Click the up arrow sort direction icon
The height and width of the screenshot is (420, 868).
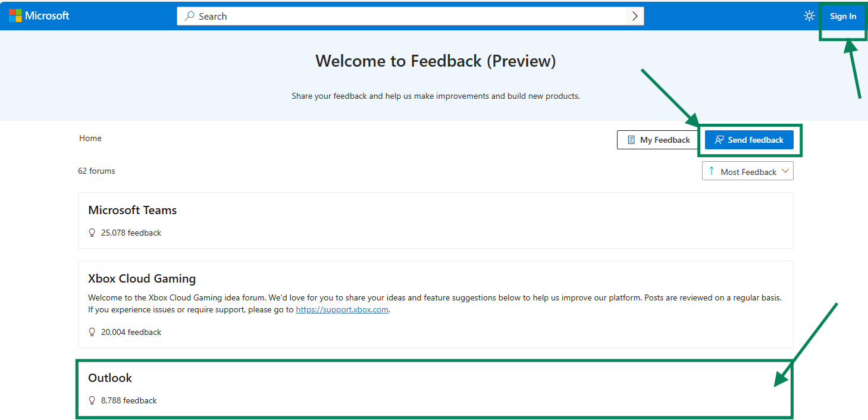pos(712,171)
